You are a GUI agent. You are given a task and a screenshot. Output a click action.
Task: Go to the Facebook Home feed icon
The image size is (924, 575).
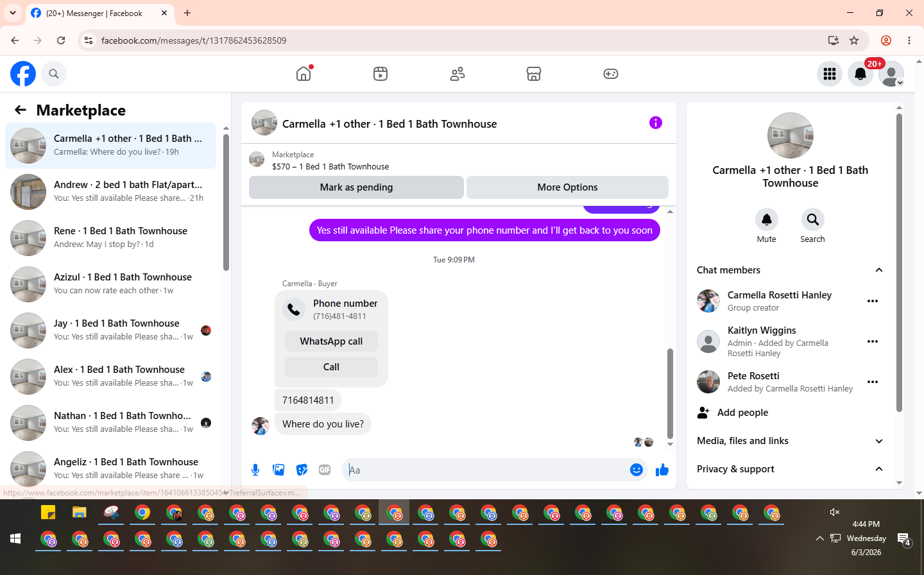click(304, 74)
